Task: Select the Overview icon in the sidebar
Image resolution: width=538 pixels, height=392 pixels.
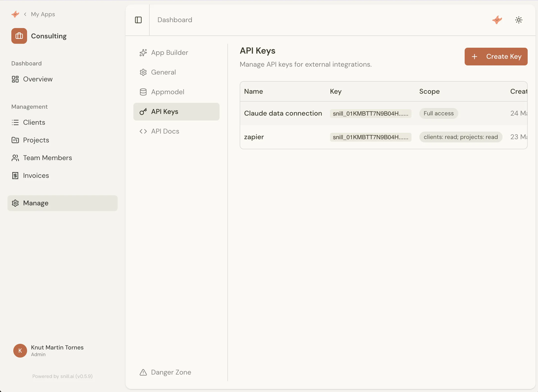Action: point(15,79)
